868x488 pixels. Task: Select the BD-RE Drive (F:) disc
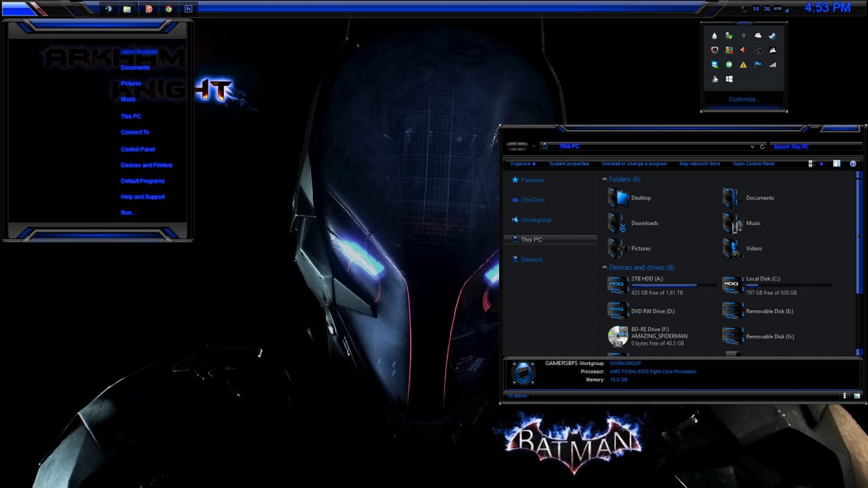(x=647, y=336)
